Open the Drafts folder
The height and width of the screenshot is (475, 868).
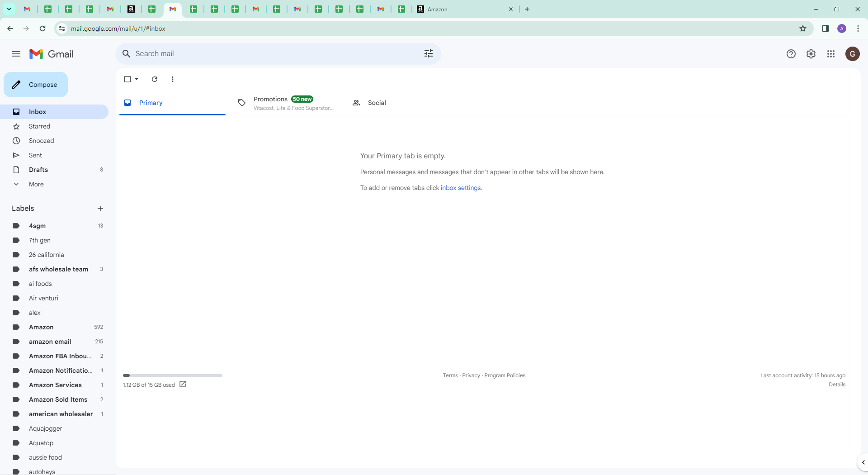click(x=54, y=170)
